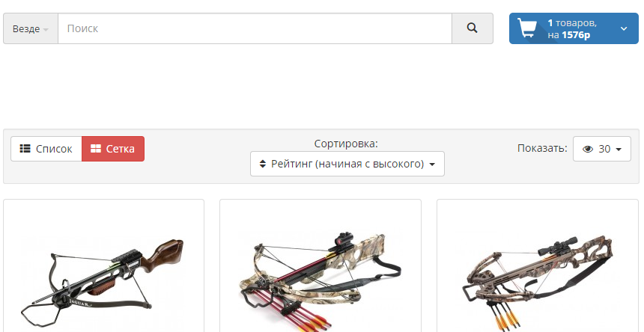Image resolution: width=644 pixels, height=332 pixels.
Task: Switch to Список list view
Action: click(46, 149)
